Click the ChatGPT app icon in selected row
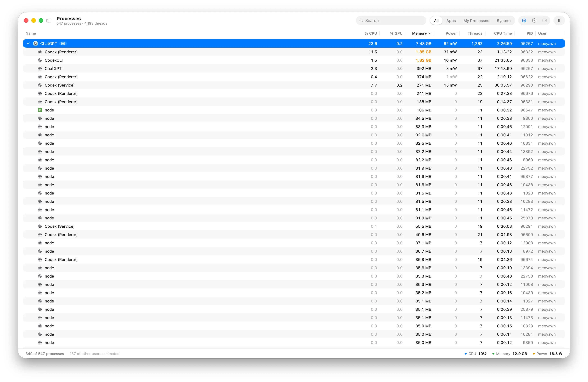 point(36,43)
